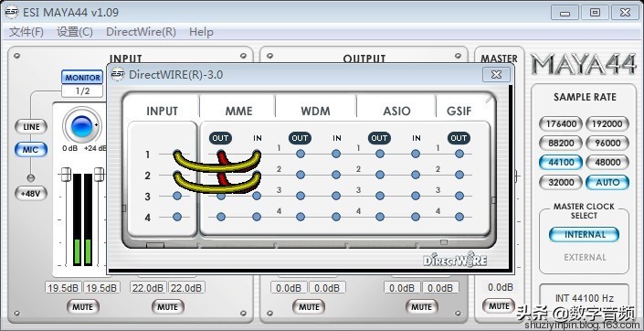Open the 文件(F) menu
The image size is (644, 331).
(x=26, y=32)
